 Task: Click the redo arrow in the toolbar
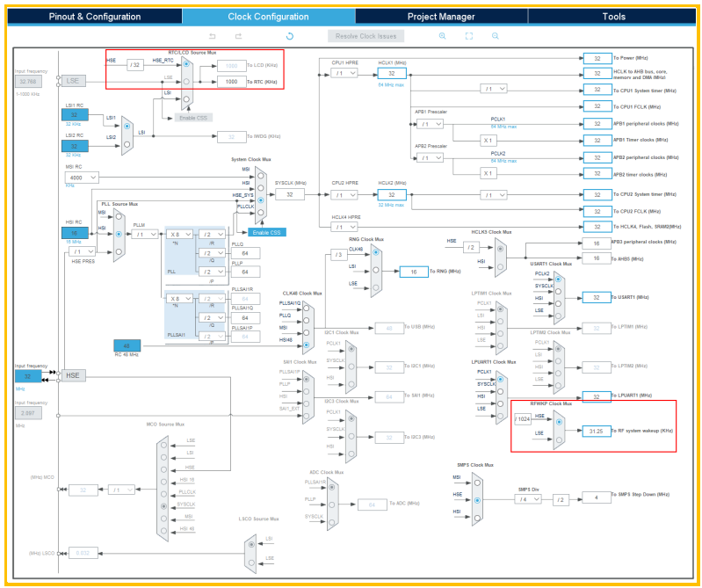[x=238, y=36]
